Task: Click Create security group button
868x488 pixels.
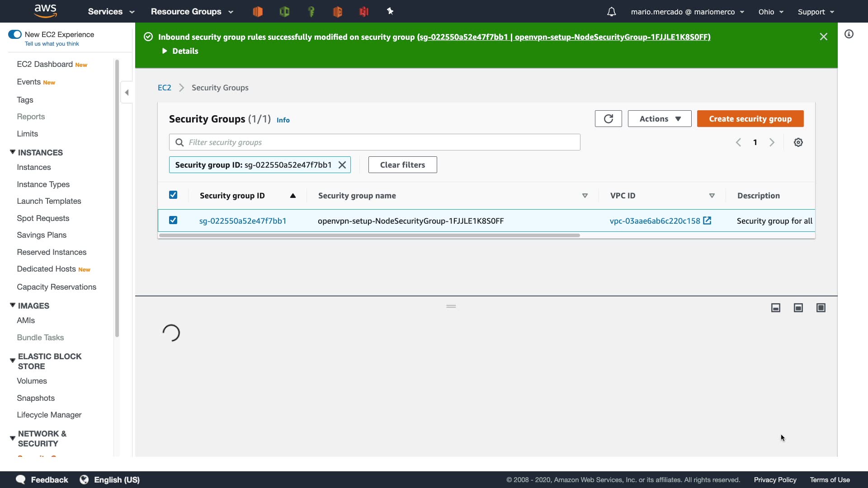Action: click(750, 119)
